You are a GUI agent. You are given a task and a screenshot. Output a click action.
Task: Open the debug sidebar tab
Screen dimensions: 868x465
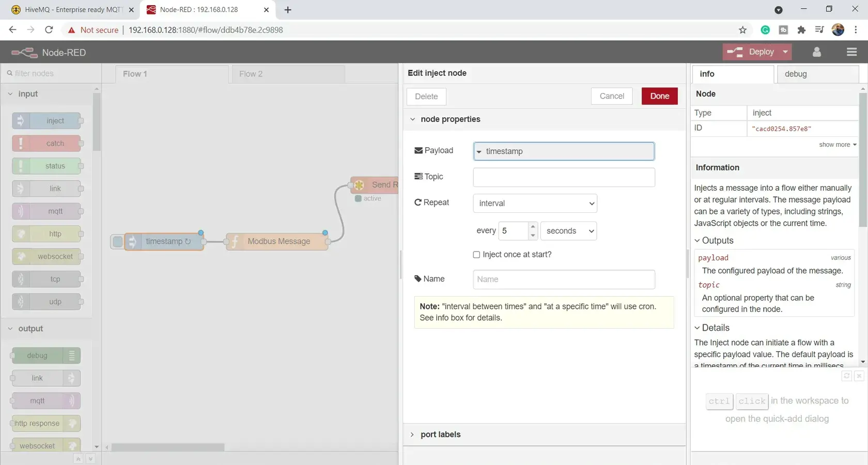click(818, 74)
